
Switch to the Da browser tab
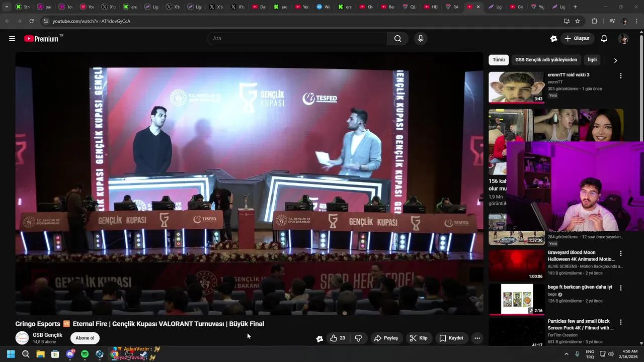click(259, 7)
